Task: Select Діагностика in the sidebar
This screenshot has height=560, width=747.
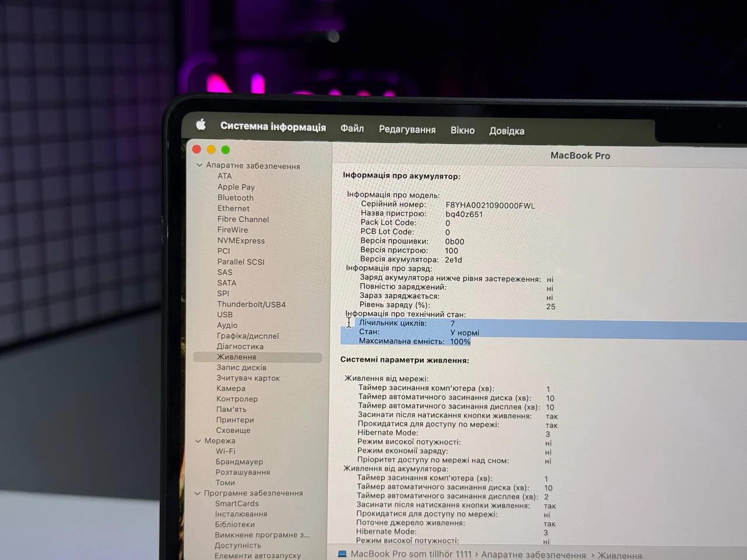Action: (x=240, y=346)
